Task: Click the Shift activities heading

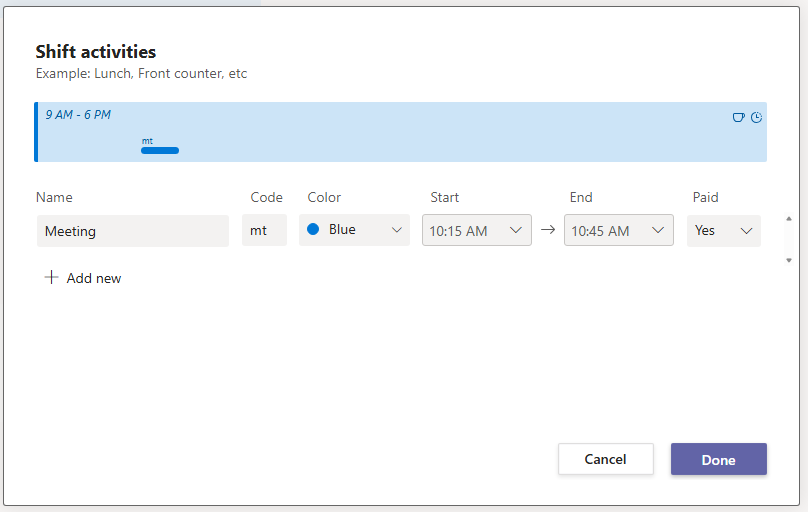Action: pyautogui.click(x=95, y=52)
